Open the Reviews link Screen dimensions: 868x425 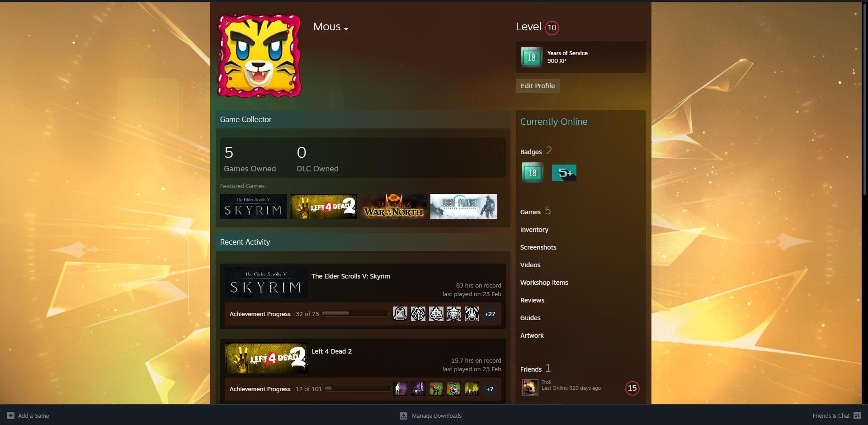point(532,300)
